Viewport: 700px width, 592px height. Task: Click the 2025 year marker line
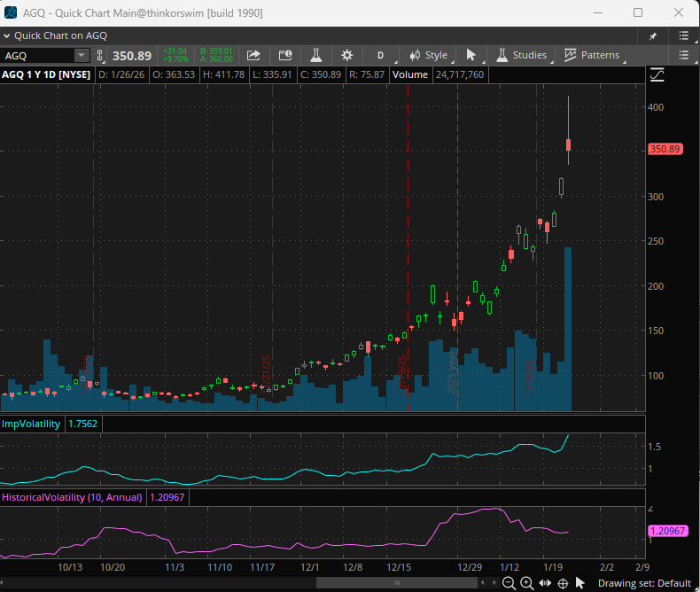click(457, 248)
